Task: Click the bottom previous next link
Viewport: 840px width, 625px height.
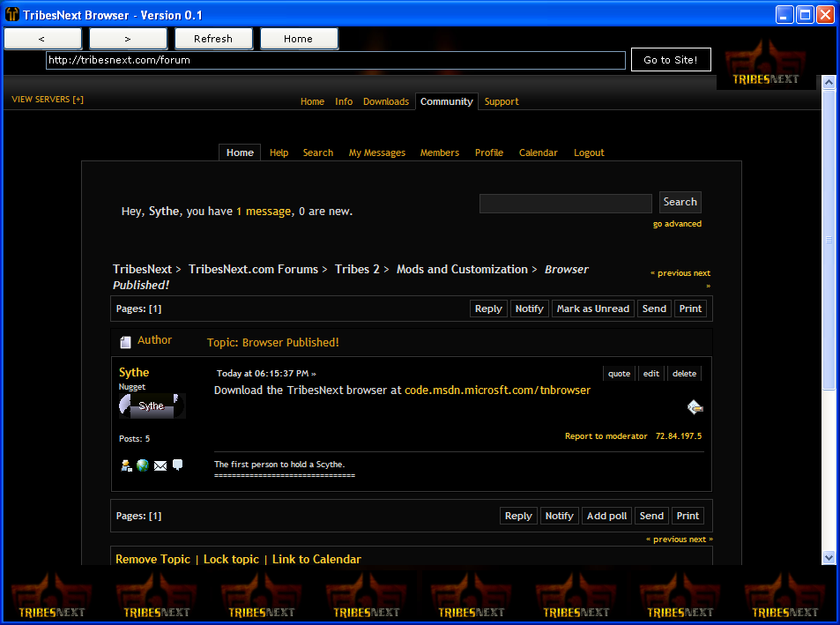Action: 680,539
